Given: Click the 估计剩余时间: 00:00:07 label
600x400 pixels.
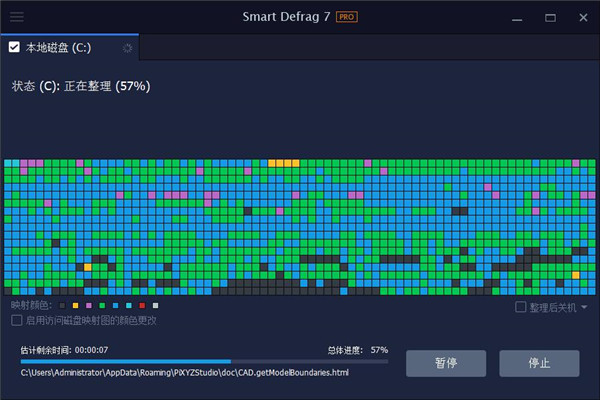Looking at the screenshot, I should click(x=64, y=350).
